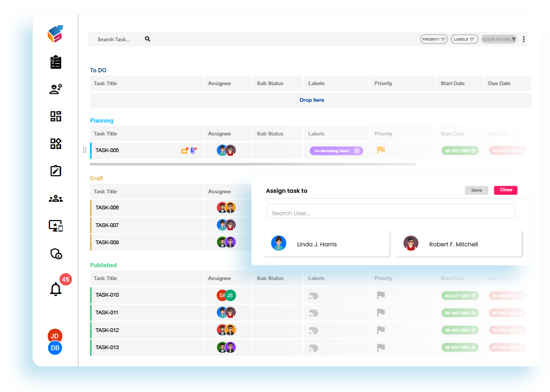Screen dimensions: 550x392
Task: Add a label to TASK-011
Action: [313, 313]
